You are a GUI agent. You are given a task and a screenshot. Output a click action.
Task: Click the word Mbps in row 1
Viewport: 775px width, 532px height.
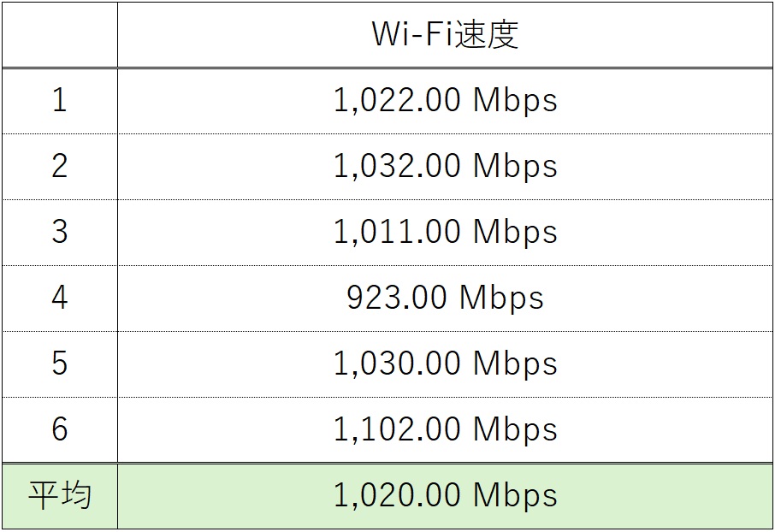point(515,101)
